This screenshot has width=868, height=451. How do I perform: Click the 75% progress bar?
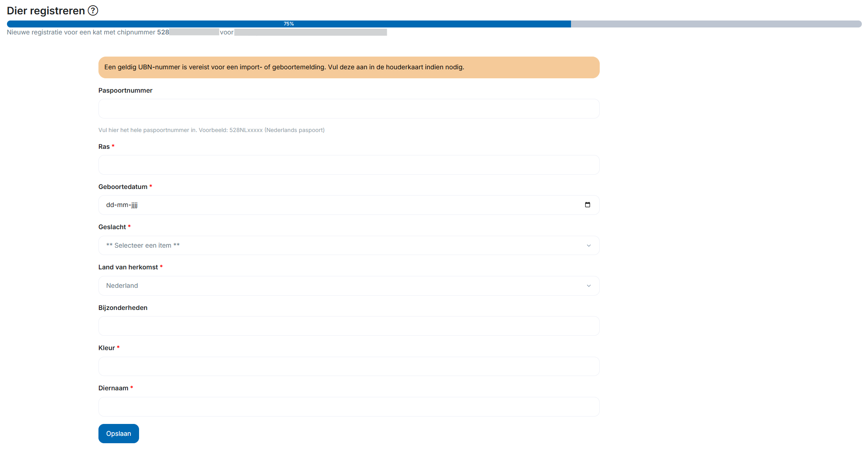tap(289, 24)
